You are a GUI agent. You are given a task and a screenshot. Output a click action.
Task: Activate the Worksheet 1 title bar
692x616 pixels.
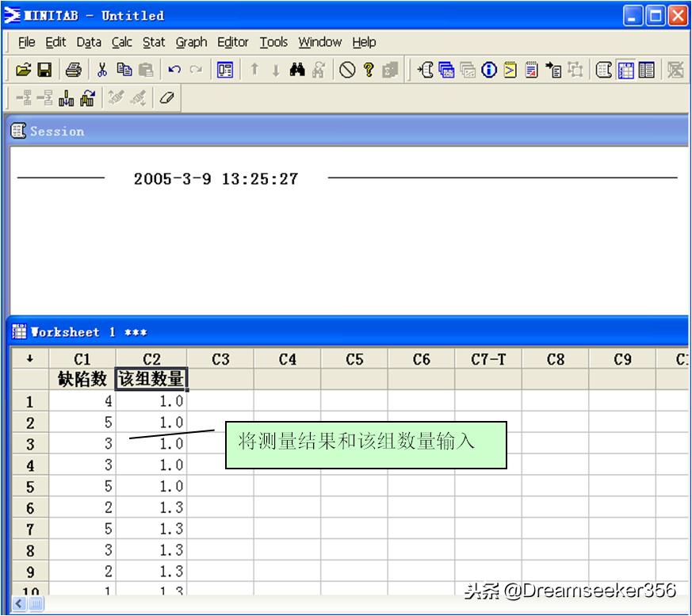click(x=349, y=332)
